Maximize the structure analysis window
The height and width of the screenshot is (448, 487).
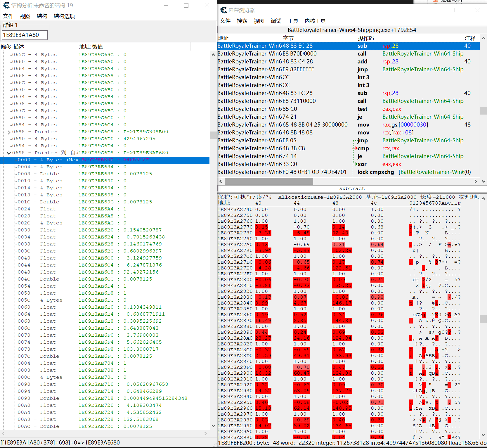(x=186, y=5)
